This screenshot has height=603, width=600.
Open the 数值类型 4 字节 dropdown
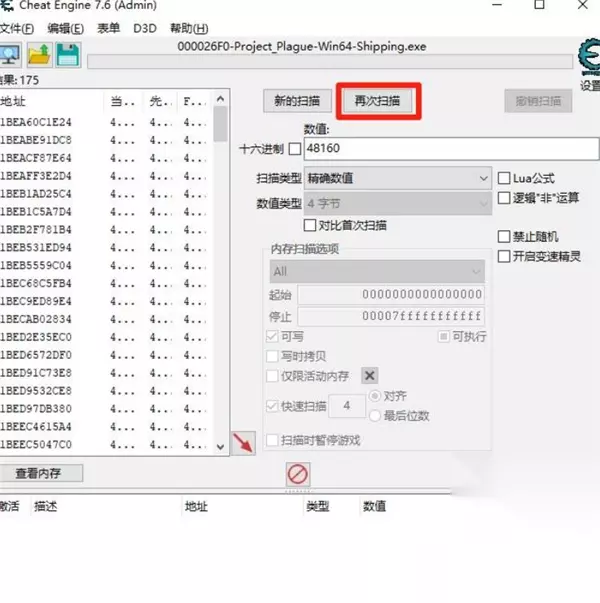(398, 203)
